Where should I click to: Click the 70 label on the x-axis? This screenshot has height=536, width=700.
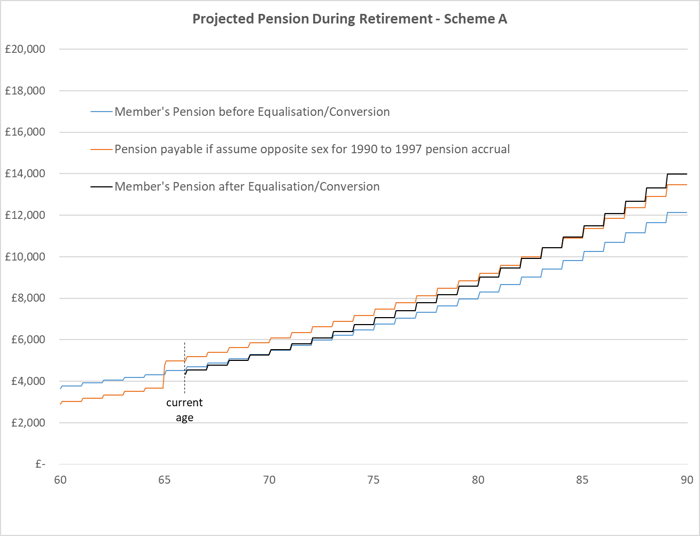click(x=269, y=481)
